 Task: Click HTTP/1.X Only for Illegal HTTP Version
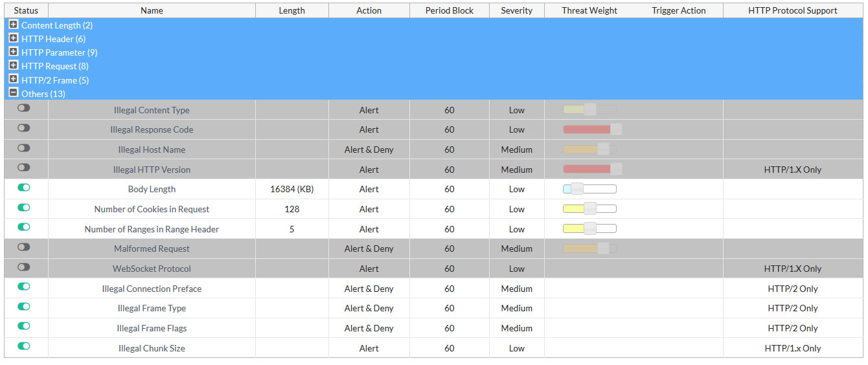click(792, 170)
